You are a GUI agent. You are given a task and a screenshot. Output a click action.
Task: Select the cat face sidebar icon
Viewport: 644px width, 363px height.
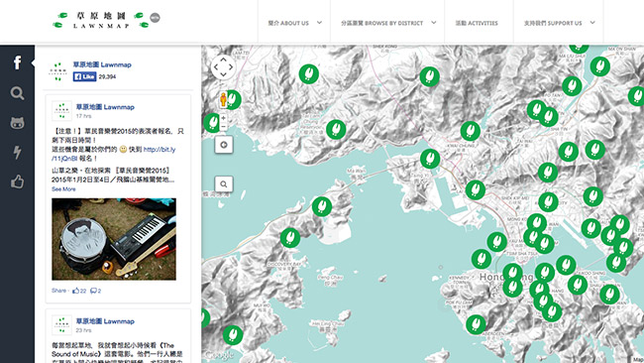[17, 123]
